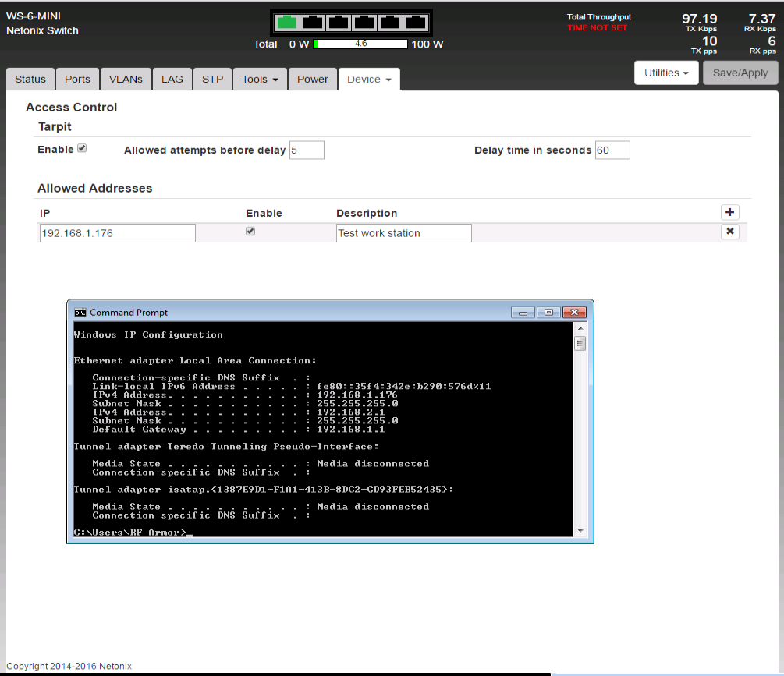Expand the Device dropdown tab
This screenshot has height=676, width=784.
pyautogui.click(x=369, y=80)
